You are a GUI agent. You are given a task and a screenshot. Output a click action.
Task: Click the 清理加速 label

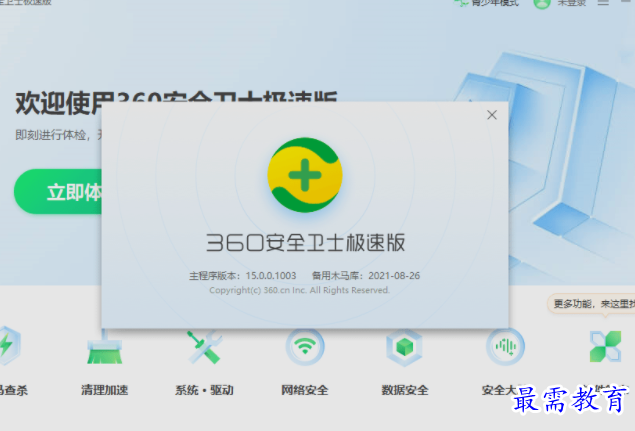coord(104,390)
